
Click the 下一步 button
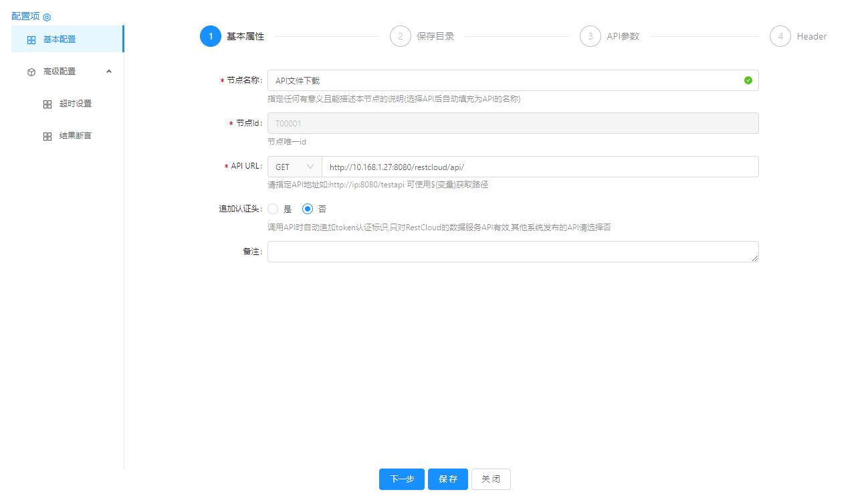click(x=401, y=479)
